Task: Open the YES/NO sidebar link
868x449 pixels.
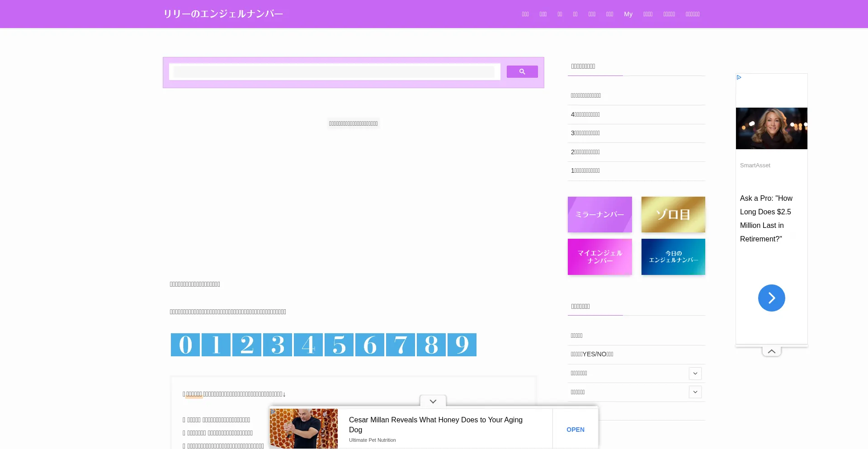Action: pyautogui.click(x=592, y=354)
